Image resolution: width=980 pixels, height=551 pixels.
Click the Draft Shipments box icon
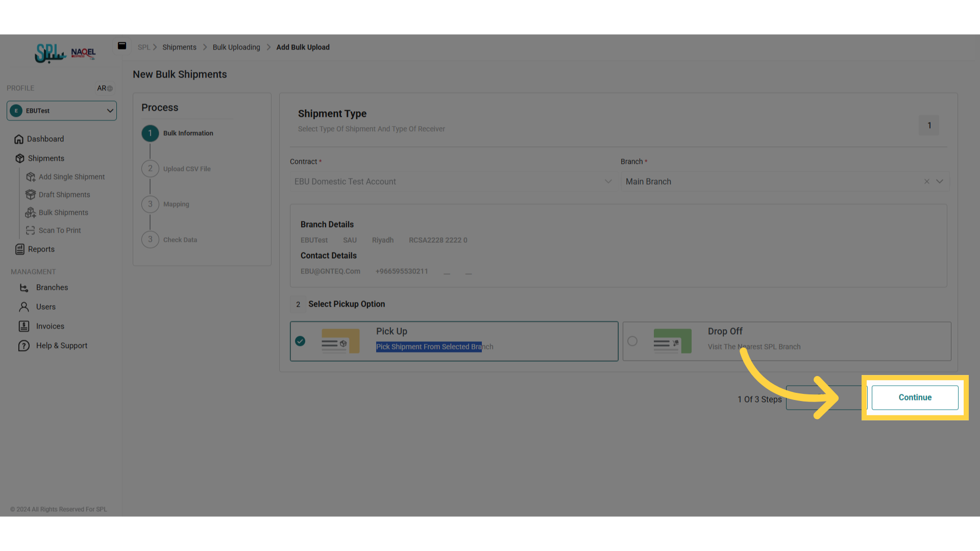pos(31,195)
